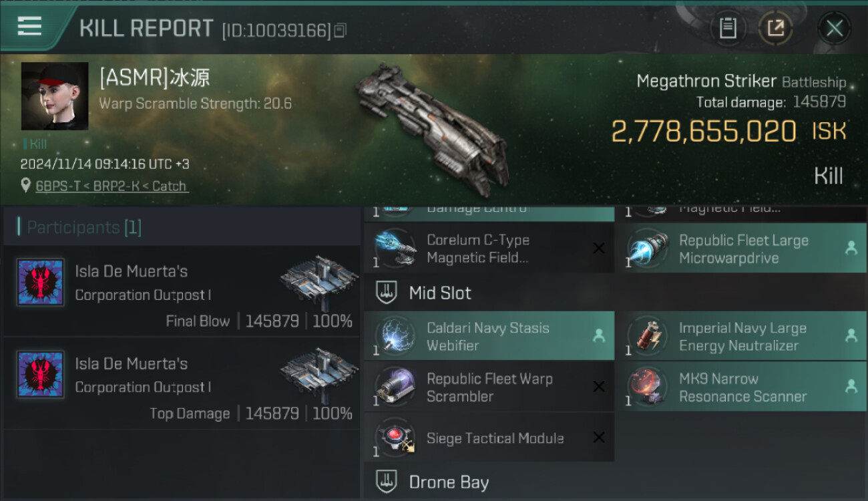Close the kill report window
This screenshot has width=868, height=501.
click(x=834, y=28)
